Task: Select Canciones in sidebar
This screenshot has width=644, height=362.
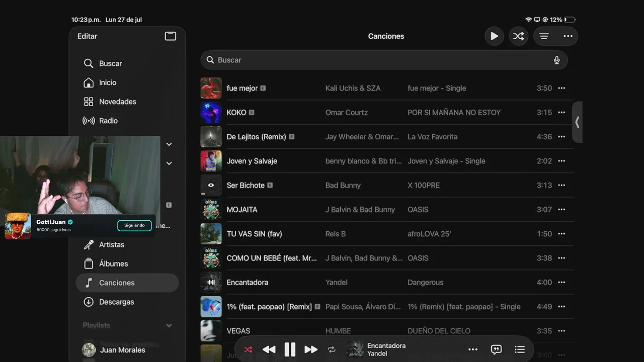Action: (127, 283)
